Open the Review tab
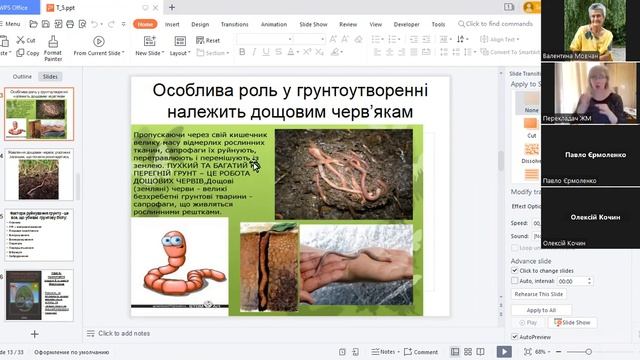The width and height of the screenshot is (640, 360). 348,24
